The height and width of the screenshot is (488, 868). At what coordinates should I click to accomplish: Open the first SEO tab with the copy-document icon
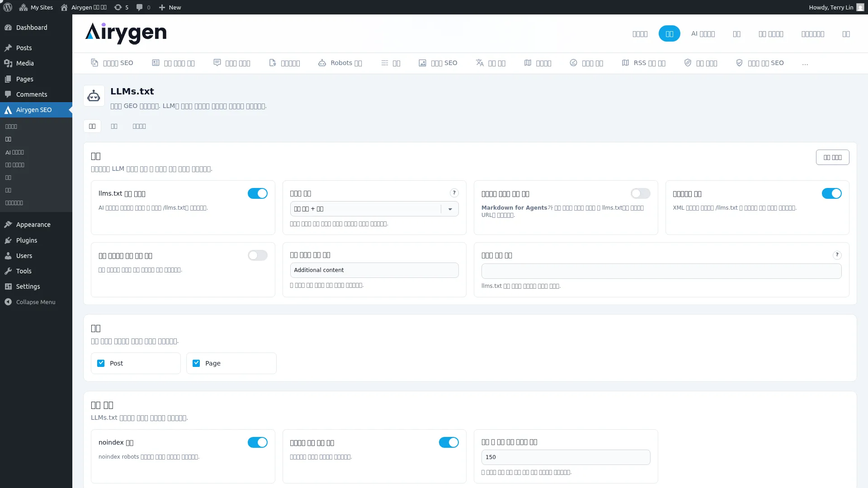click(112, 63)
